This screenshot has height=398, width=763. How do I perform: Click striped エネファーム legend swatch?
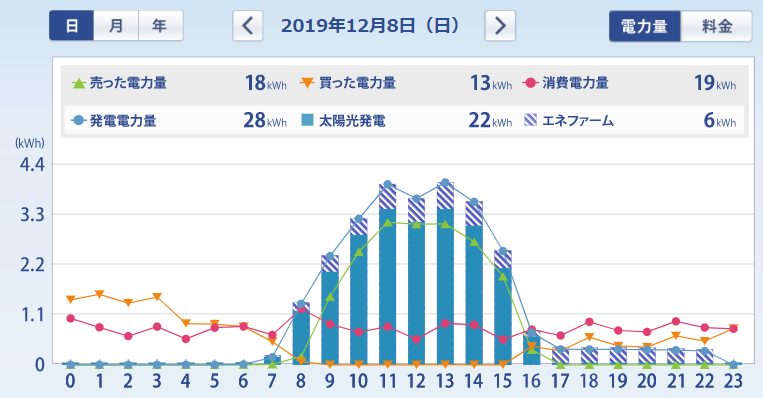(530, 120)
